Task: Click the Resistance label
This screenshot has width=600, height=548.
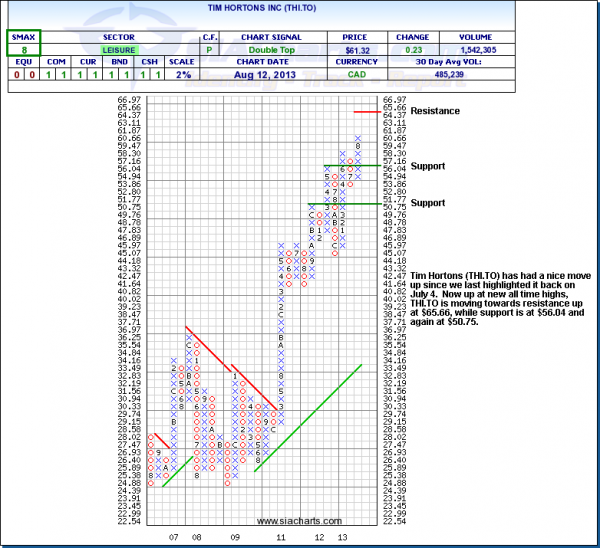Action: pos(434,111)
